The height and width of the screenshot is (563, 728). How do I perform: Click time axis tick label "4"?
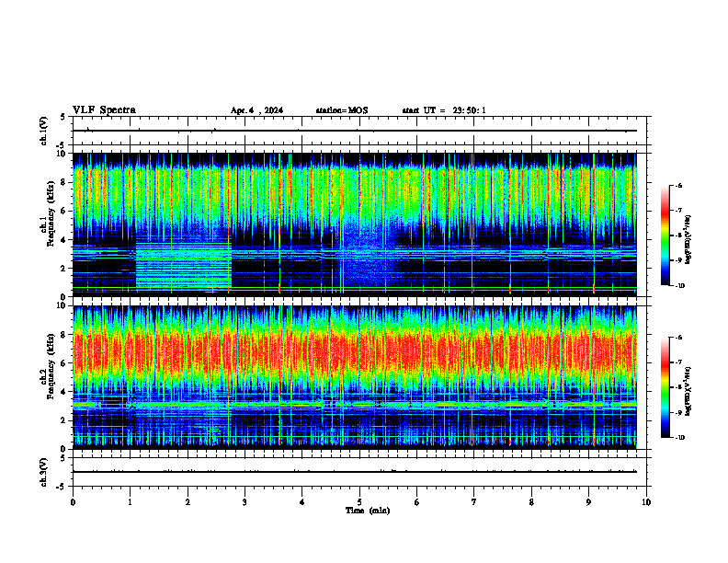(x=301, y=502)
